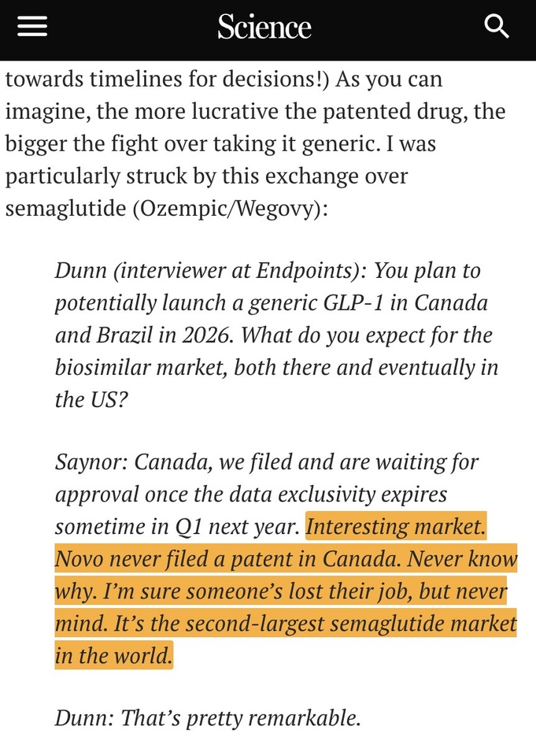Click the question ending "the US?"

91,400
